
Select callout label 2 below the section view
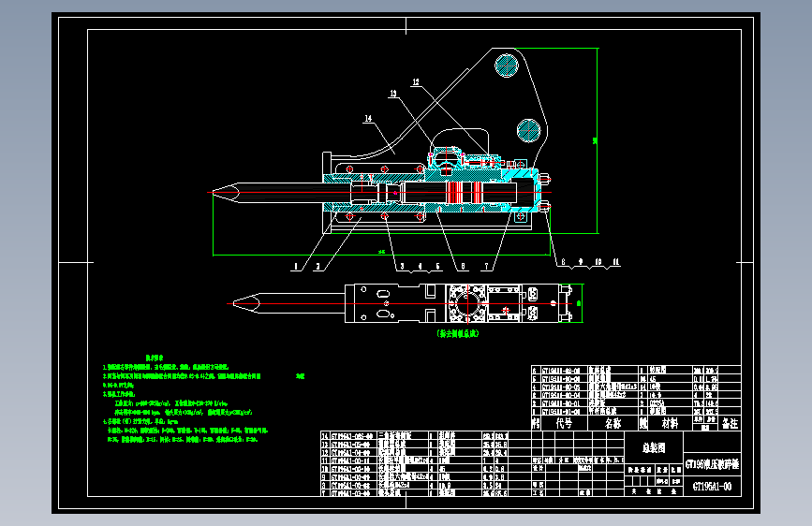pos(318,267)
